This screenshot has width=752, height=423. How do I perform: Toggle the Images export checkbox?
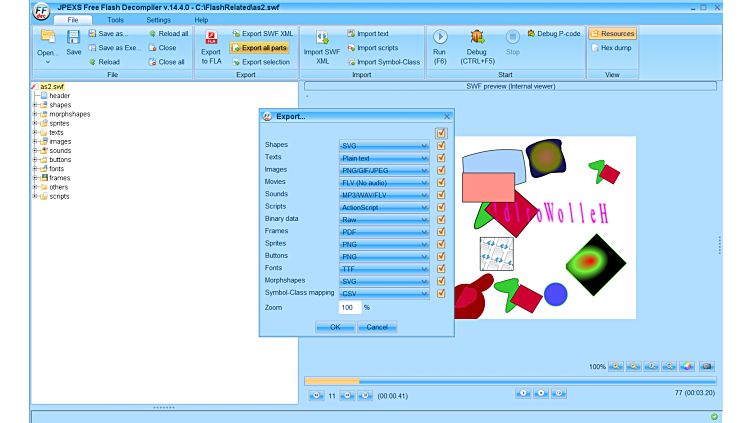point(441,170)
